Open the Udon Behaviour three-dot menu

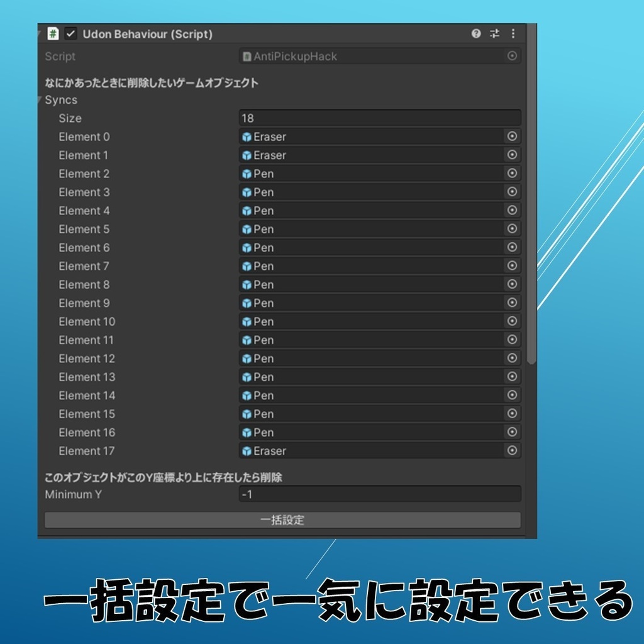pos(513,35)
